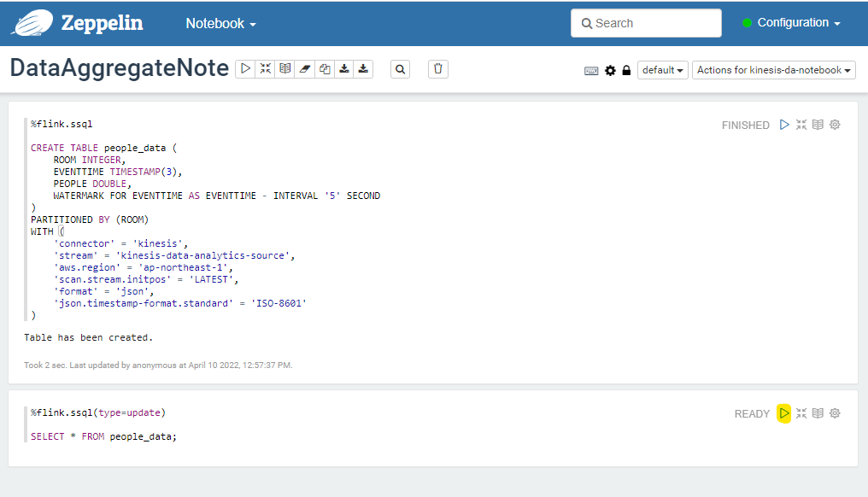Click the 'kinesis-data-analytics-source' string
This screenshot has height=497, width=868.
tap(202, 255)
